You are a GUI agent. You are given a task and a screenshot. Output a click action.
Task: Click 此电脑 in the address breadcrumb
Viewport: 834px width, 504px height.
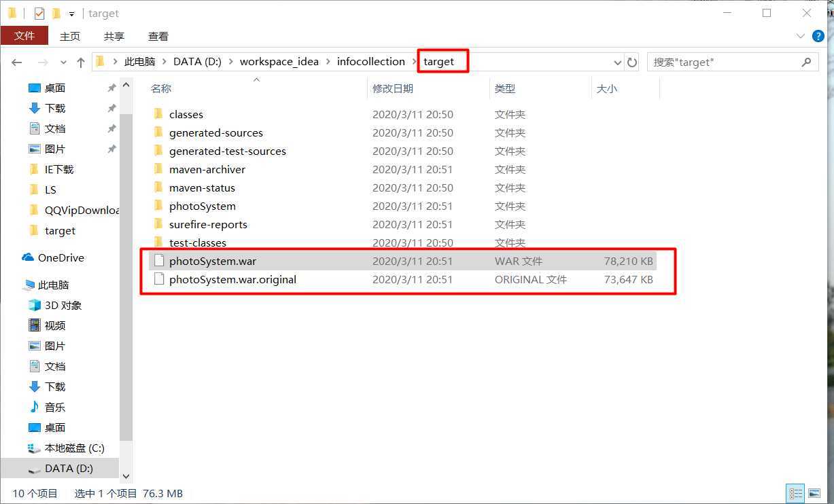pyautogui.click(x=139, y=61)
